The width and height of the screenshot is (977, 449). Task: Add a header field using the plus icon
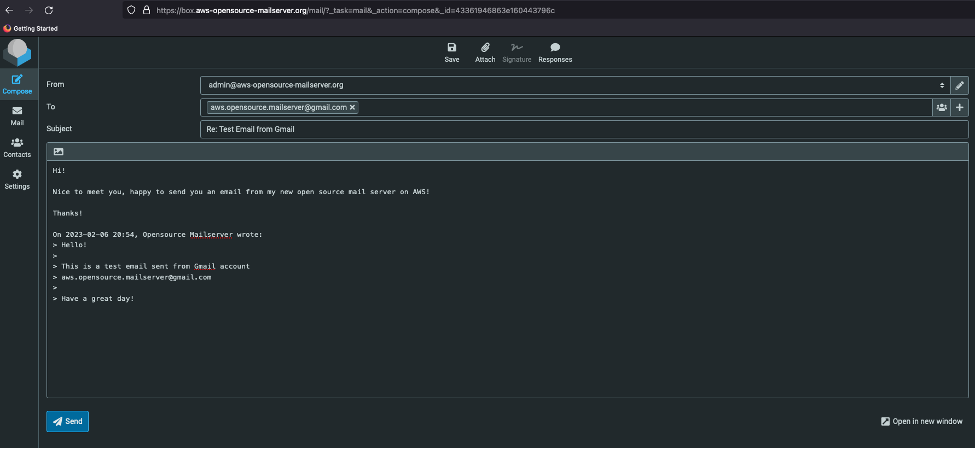coord(960,108)
